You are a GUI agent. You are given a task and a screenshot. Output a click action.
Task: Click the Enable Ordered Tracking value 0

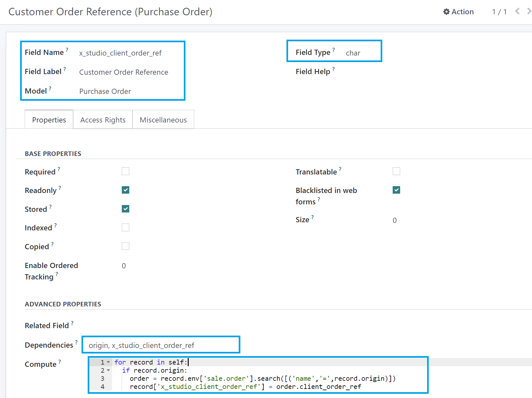point(124,266)
